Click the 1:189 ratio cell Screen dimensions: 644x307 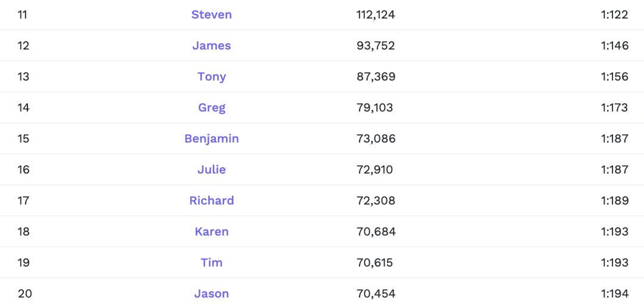click(614, 201)
